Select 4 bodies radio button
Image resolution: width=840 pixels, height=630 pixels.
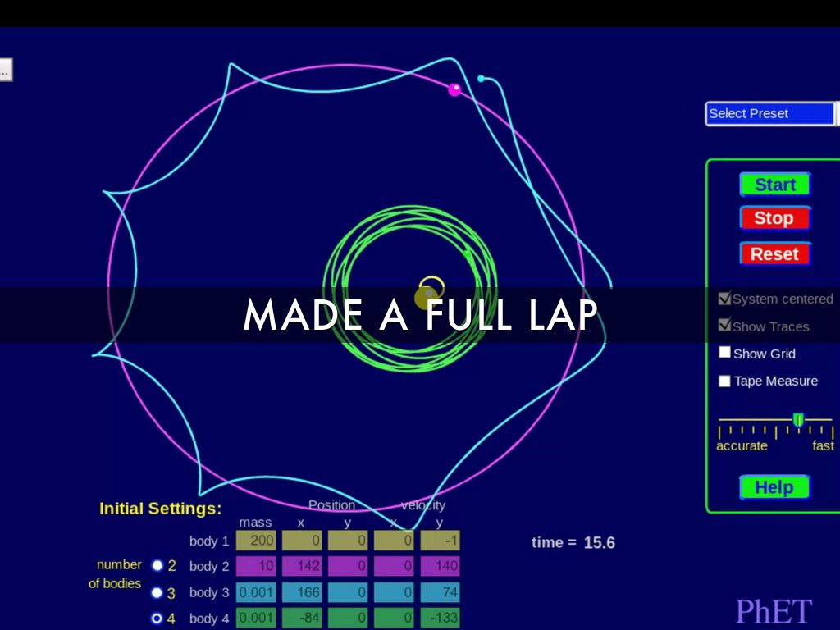[157, 619]
